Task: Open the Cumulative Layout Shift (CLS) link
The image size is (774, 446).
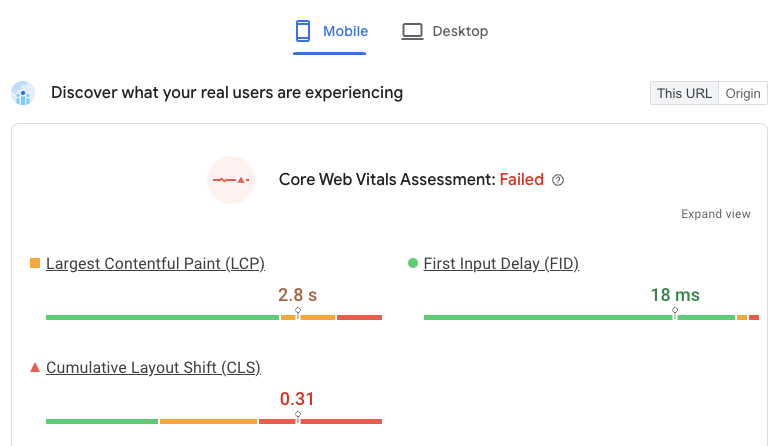Action: pos(154,368)
